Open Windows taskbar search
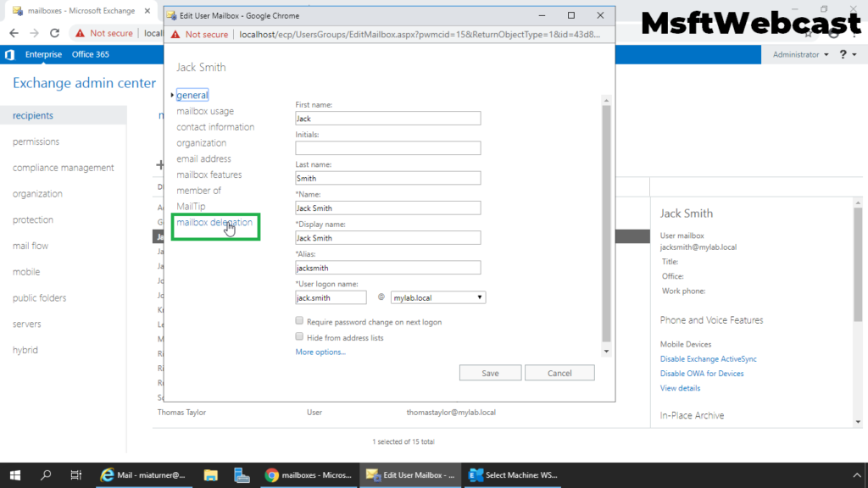This screenshot has width=868, height=488. 46,474
